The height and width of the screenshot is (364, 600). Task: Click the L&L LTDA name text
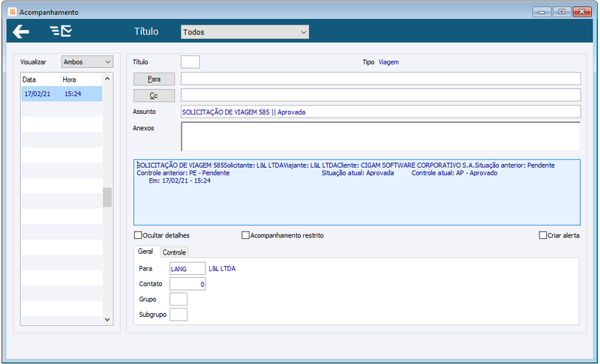(222, 269)
